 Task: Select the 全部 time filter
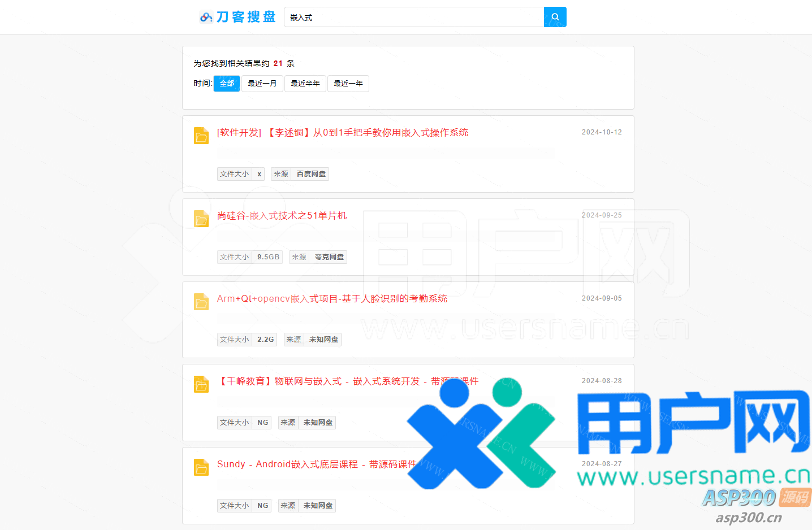click(x=227, y=84)
